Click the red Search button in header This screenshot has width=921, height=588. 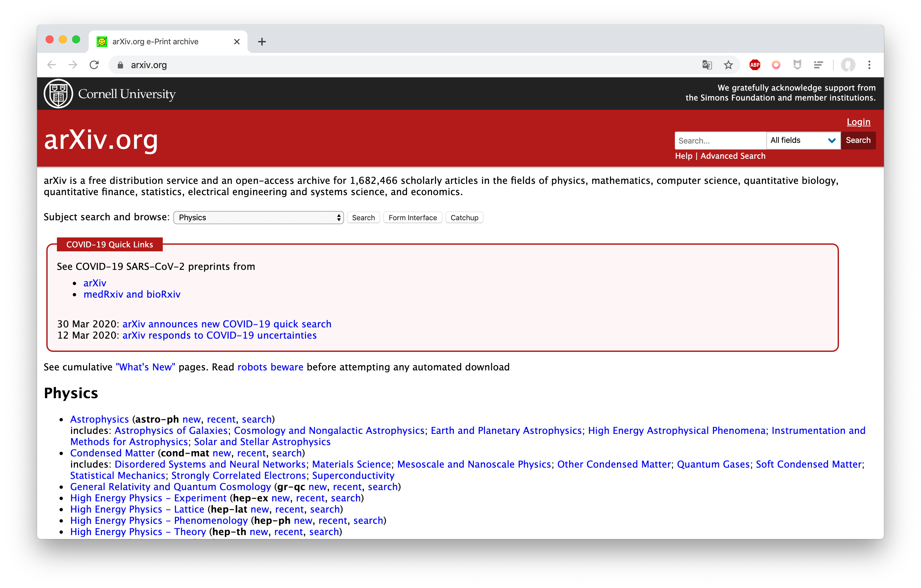tap(858, 140)
